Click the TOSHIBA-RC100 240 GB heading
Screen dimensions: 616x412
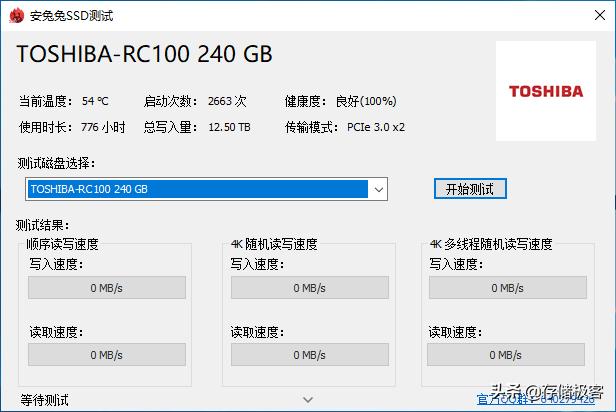click(144, 54)
